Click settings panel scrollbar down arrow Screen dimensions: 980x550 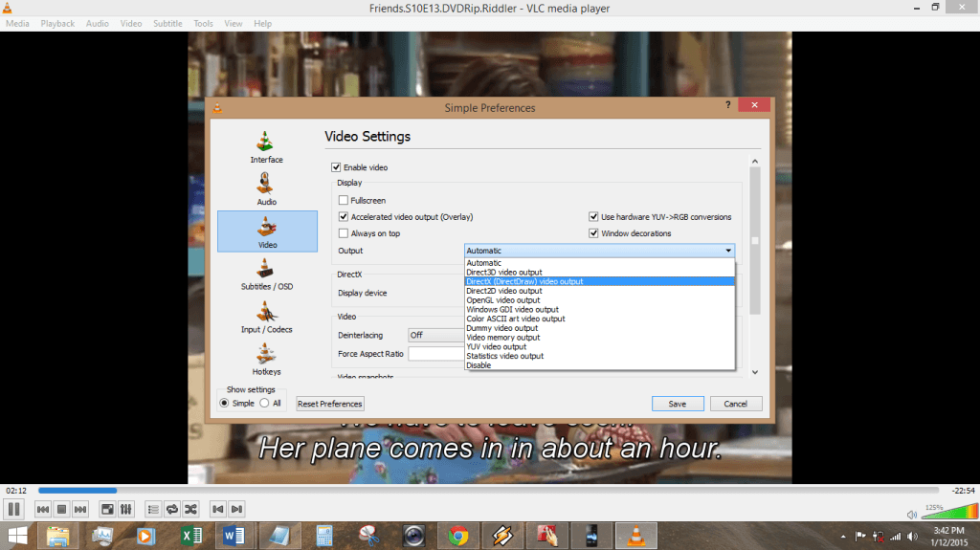[x=755, y=372]
